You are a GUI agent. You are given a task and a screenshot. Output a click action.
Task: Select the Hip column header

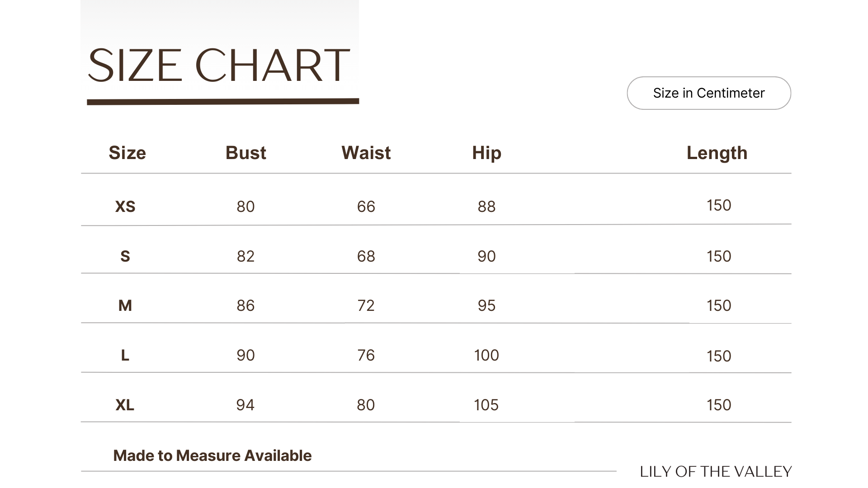pos(486,153)
